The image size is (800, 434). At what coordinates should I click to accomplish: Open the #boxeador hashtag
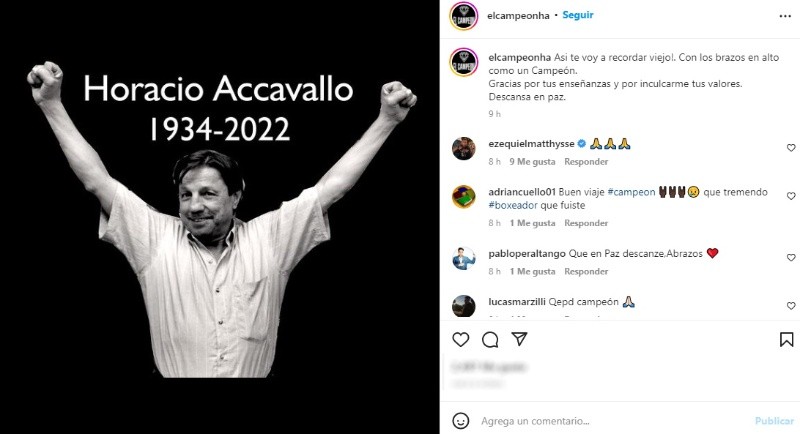pyautogui.click(x=513, y=206)
